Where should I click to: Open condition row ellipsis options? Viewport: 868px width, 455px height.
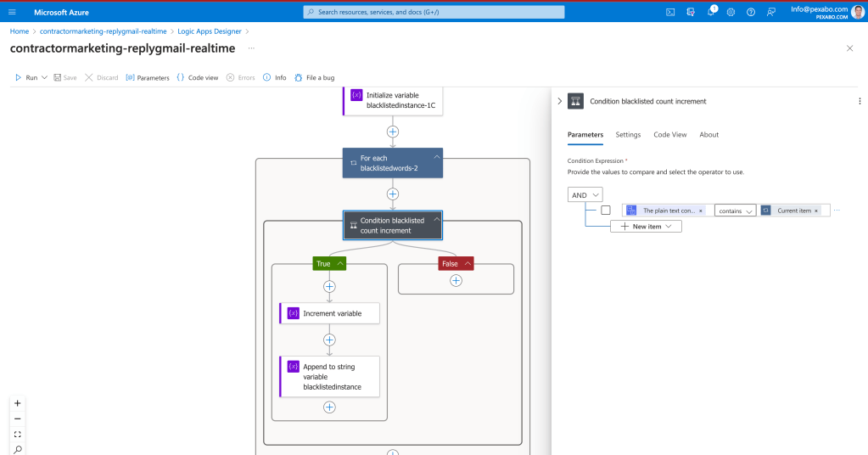[x=837, y=211]
